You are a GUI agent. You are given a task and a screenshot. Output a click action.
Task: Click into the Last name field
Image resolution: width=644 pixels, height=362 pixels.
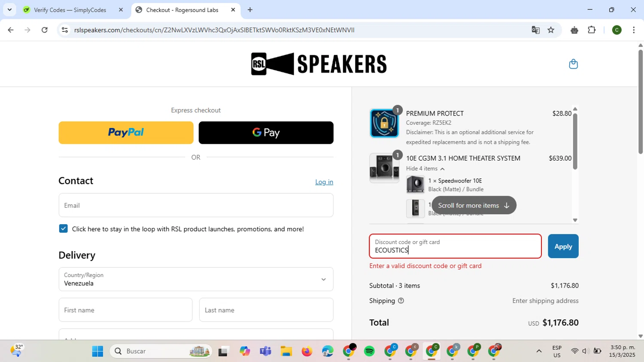point(266,310)
